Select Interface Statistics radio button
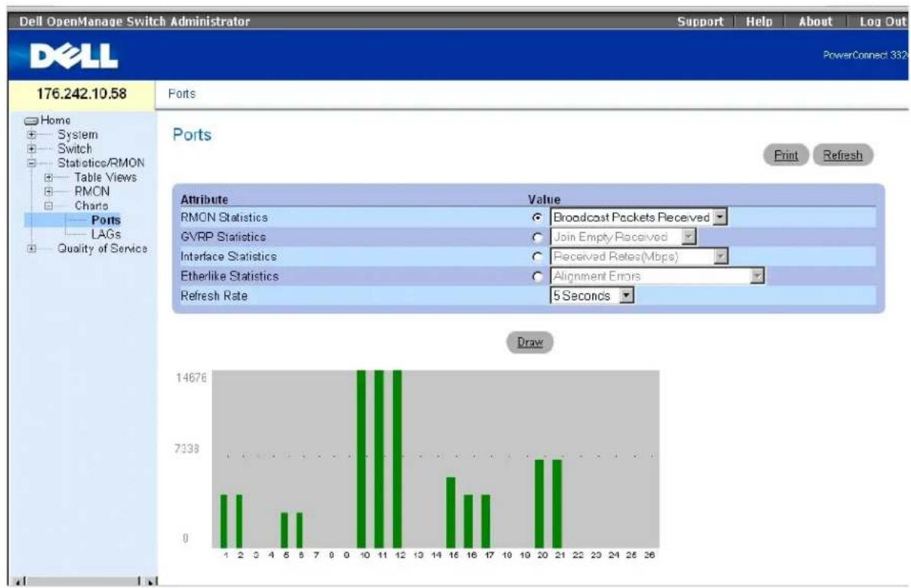The width and height of the screenshot is (911, 588). [537, 256]
